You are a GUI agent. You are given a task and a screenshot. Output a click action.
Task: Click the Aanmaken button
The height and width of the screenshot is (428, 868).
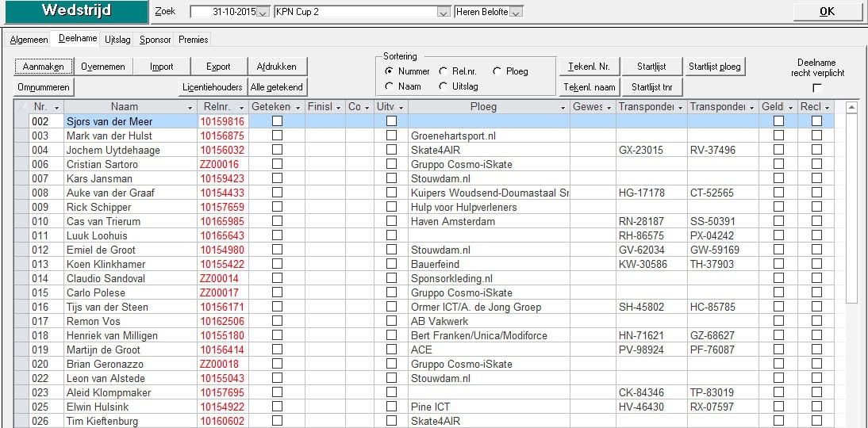point(44,67)
